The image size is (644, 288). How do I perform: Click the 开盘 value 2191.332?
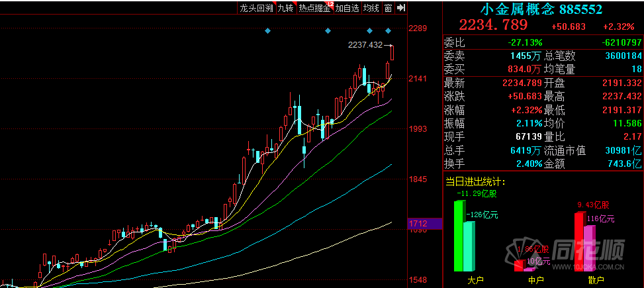click(621, 83)
